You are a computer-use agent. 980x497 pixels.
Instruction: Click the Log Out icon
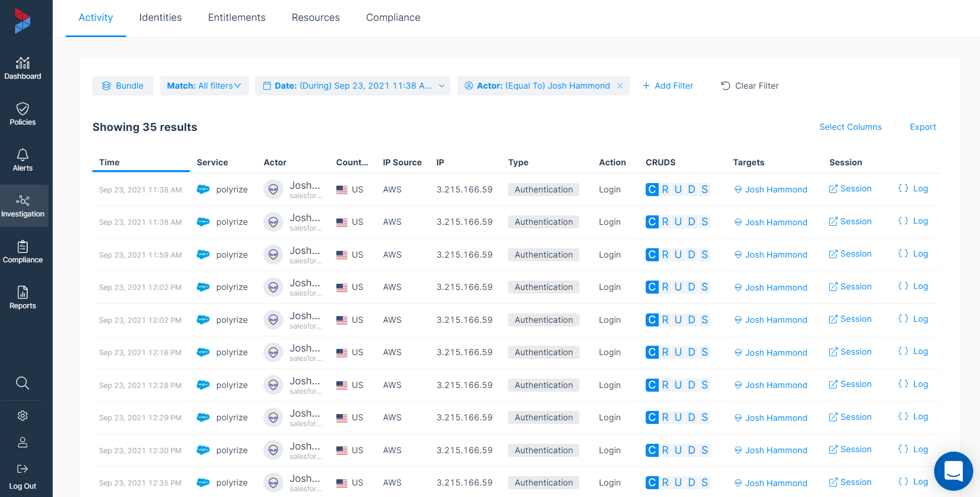coord(22,469)
